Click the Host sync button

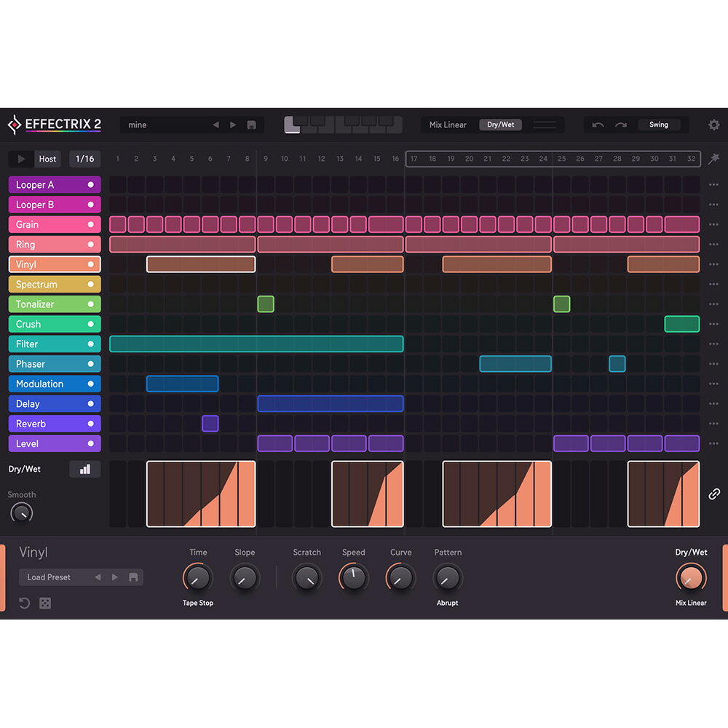click(x=47, y=159)
